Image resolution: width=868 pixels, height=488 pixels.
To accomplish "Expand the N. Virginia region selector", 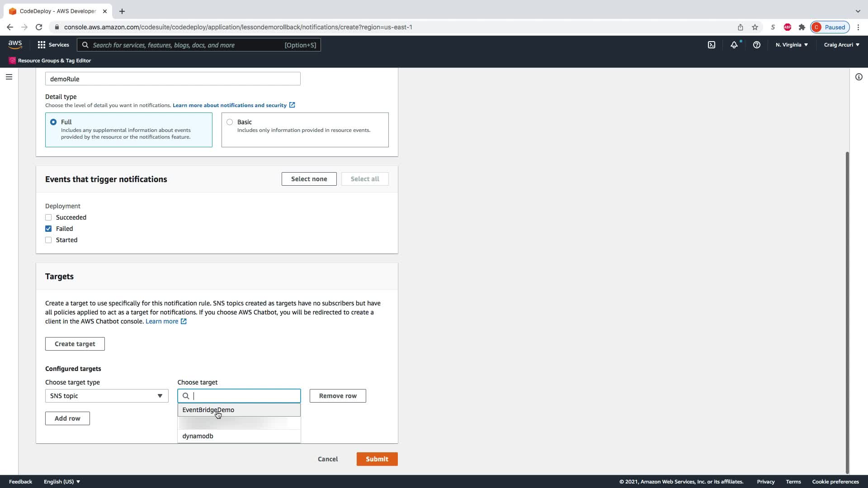I will (792, 45).
